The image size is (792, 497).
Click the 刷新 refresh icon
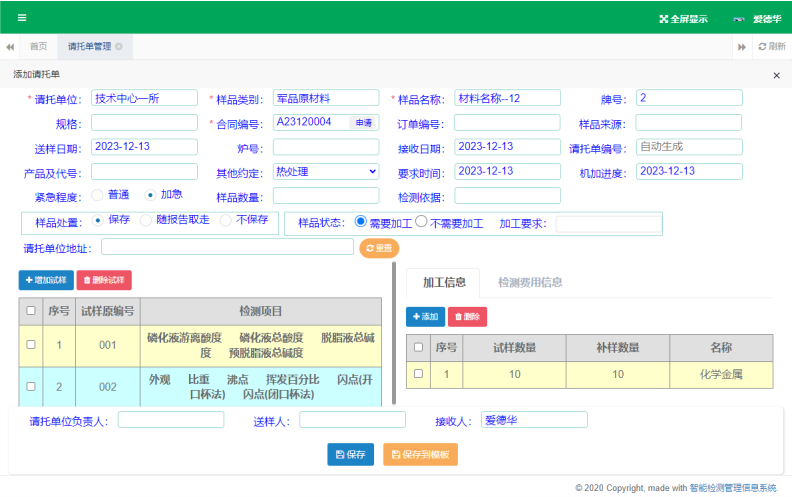tap(762, 47)
